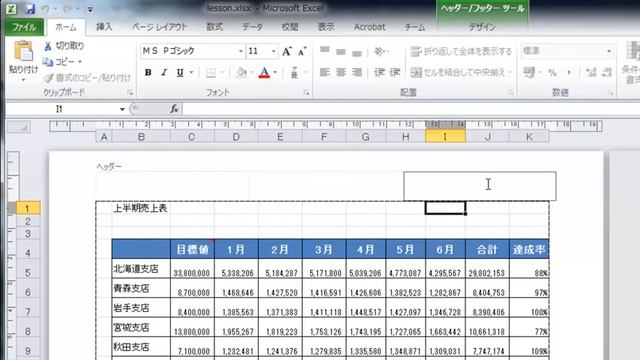Click the Paste (貼り付け) icon

(x=23, y=51)
